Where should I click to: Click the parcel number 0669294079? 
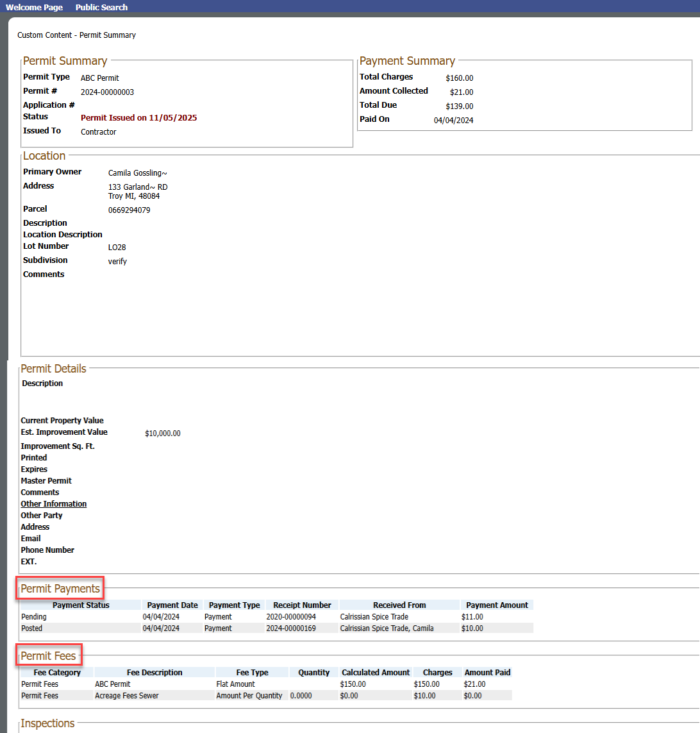pyautogui.click(x=129, y=210)
